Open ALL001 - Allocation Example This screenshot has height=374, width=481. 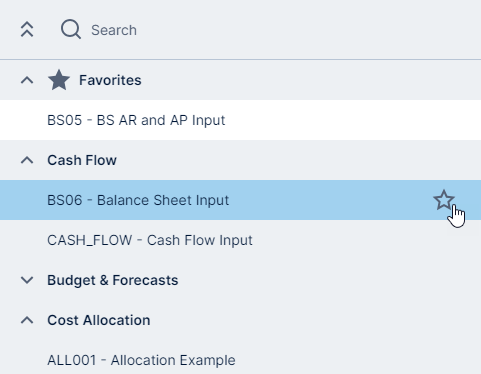click(141, 360)
